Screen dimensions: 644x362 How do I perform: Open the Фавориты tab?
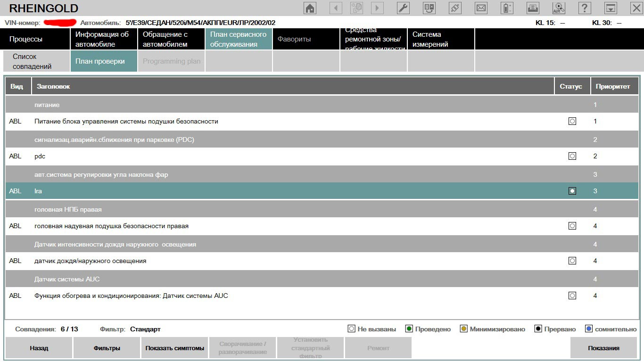pyautogui.click(x=306, y=39)
